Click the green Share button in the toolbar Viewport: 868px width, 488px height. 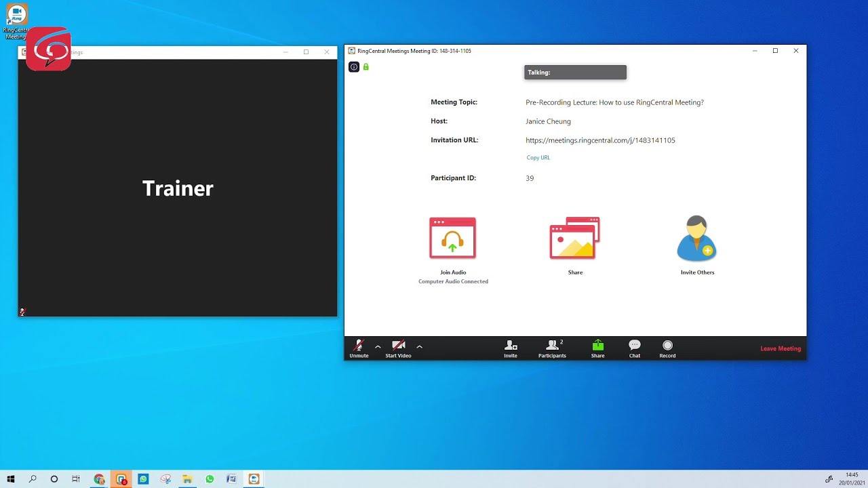point(597,349)
